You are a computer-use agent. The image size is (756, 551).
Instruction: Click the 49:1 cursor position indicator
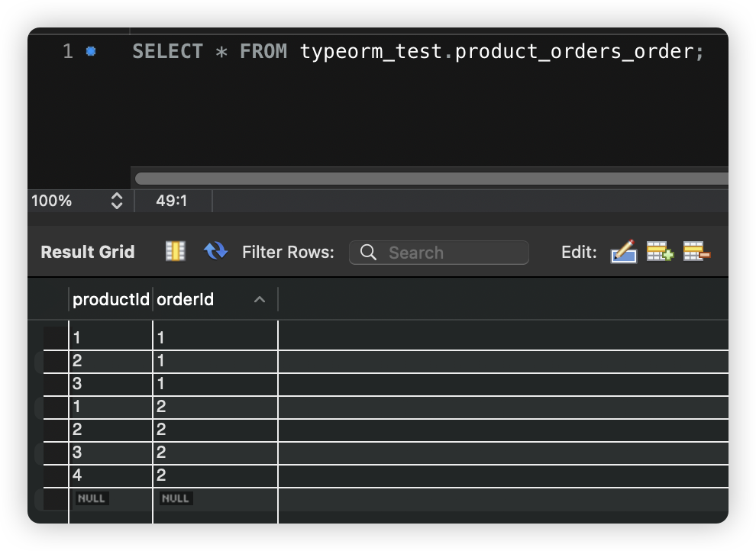pos(172,201)
